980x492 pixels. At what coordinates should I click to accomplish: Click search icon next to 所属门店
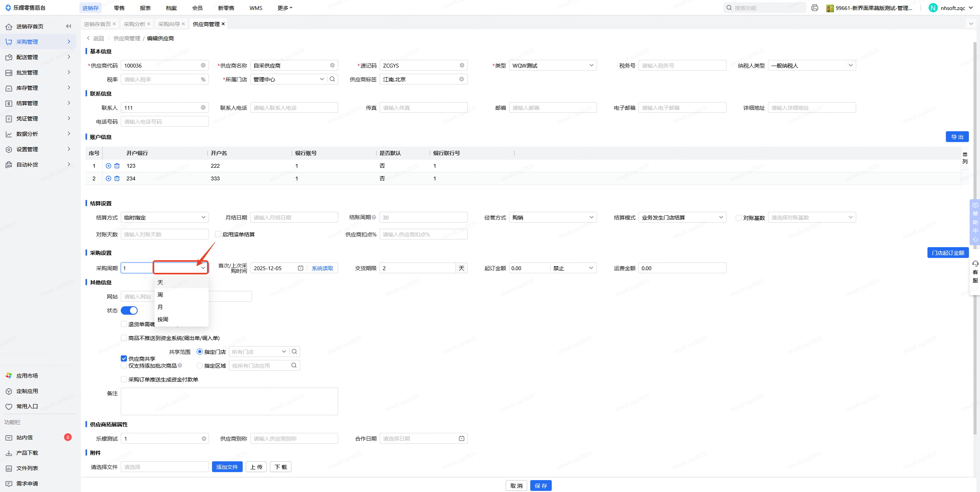coord(332,79)
